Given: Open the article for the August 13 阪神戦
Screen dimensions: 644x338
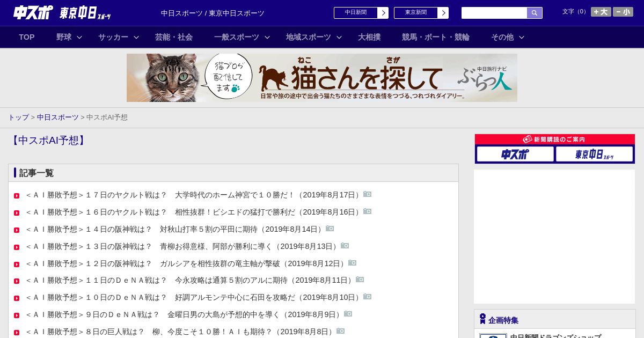Looking at the screenshot, I should (182, 246).
